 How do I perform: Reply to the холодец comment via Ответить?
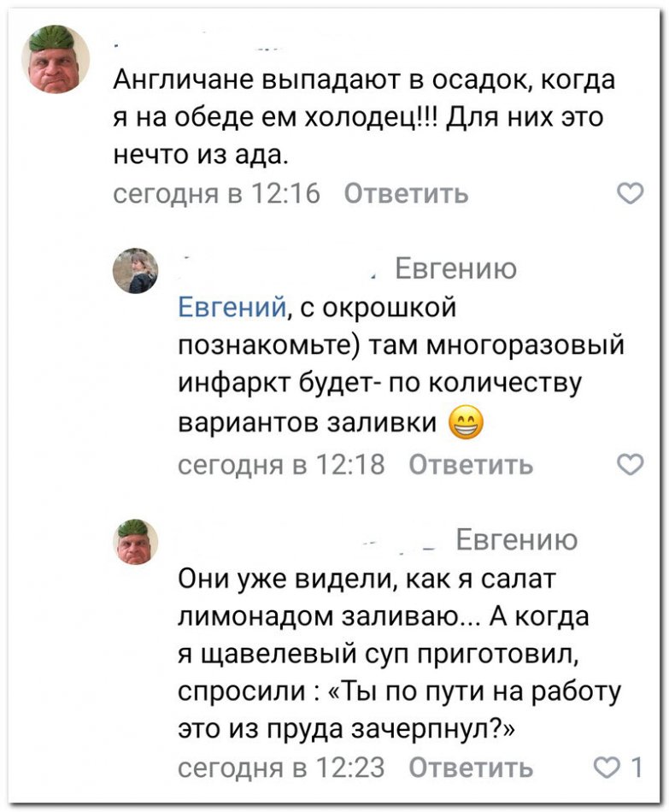pos(405,195)
